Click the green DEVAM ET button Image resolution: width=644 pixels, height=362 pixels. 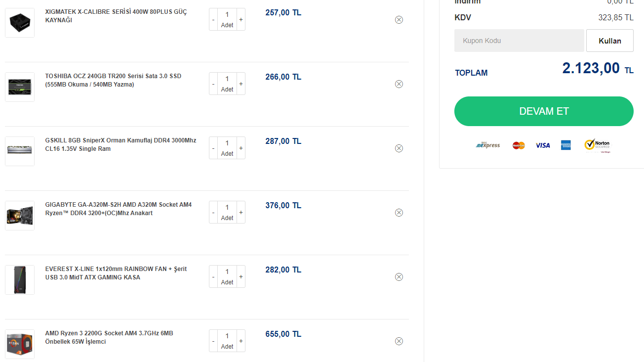(x=544, y=111)
